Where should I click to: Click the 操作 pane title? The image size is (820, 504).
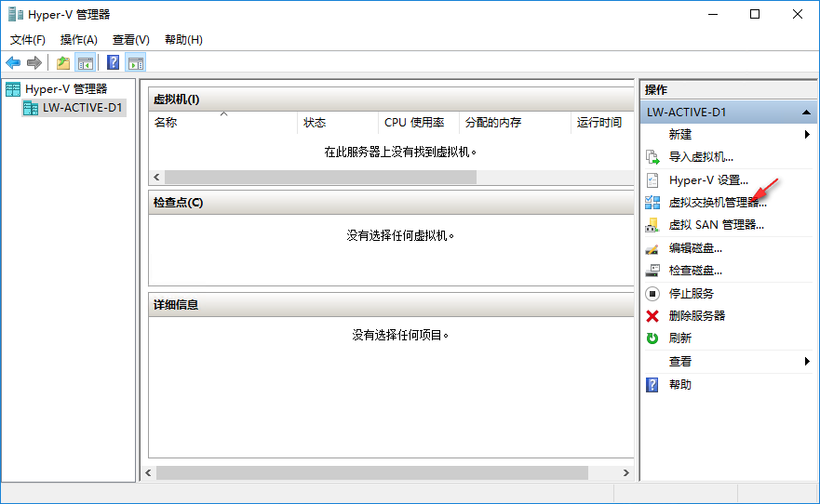click(656, 90)
